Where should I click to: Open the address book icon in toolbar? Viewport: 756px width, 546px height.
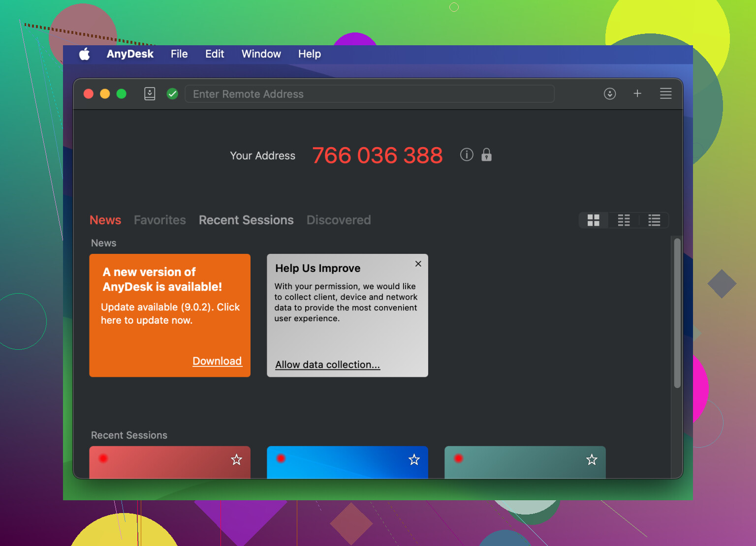[150, 93]
